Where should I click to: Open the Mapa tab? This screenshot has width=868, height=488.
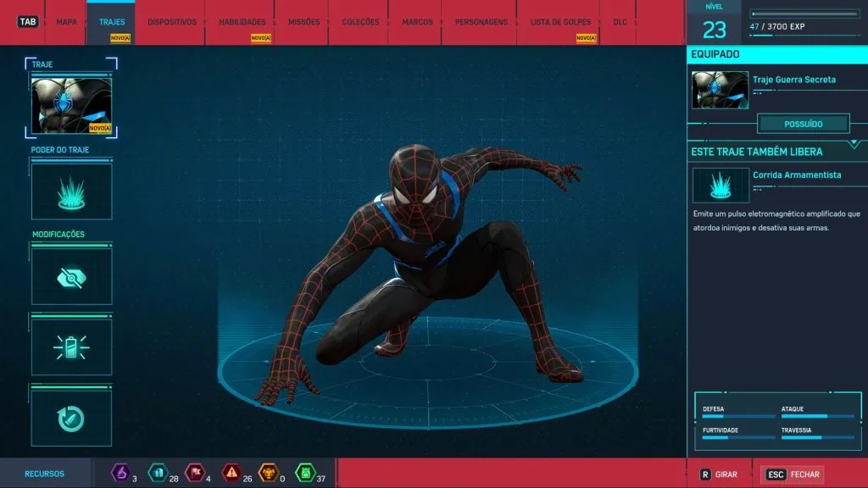[66, 22]
